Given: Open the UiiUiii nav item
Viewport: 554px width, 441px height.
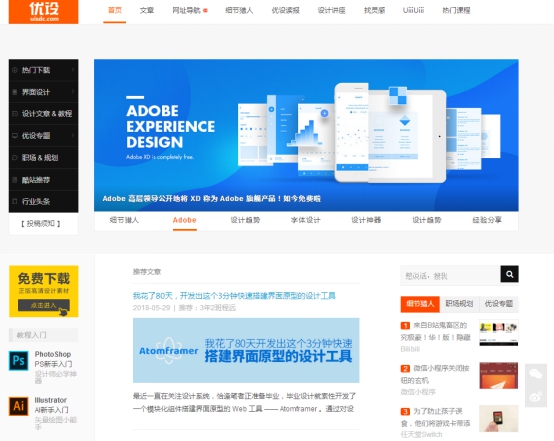Looking at the screenshot, I should click(x=413, y=11).
